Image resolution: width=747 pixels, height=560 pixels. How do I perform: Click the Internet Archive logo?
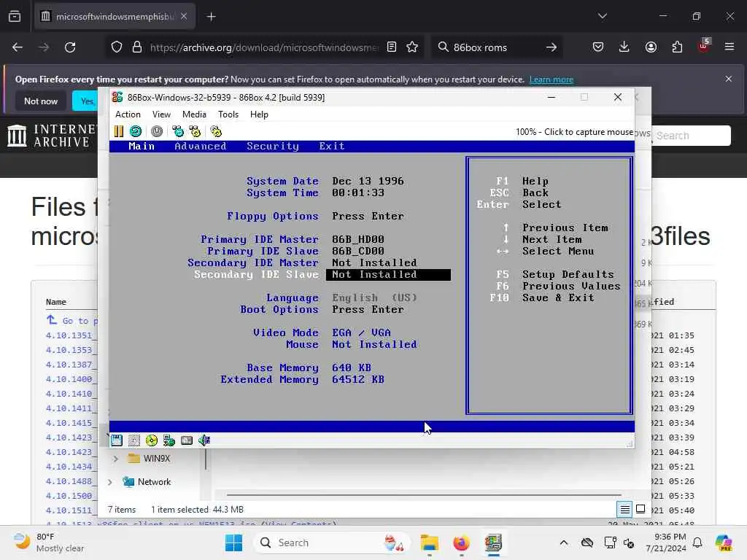tap(51, 136)
